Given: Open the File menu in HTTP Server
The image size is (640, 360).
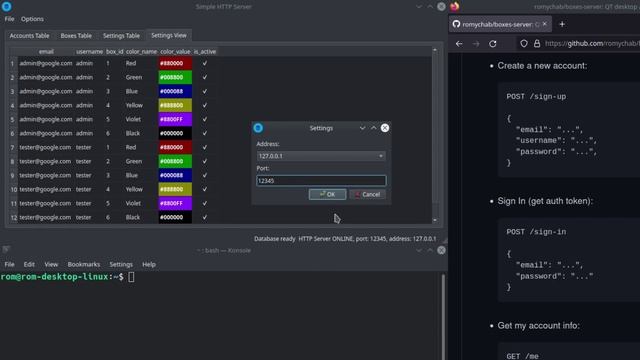Looking at the screenshot, I should pyautogui.click(x=9, y=19).
